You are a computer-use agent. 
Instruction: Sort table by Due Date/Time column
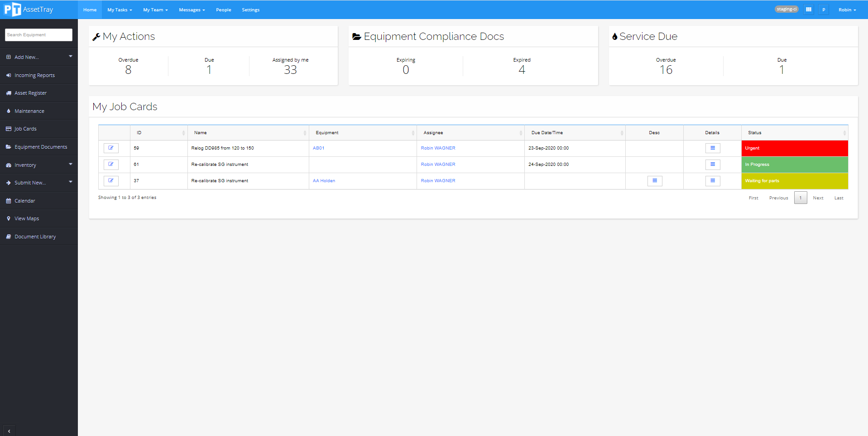574,133
